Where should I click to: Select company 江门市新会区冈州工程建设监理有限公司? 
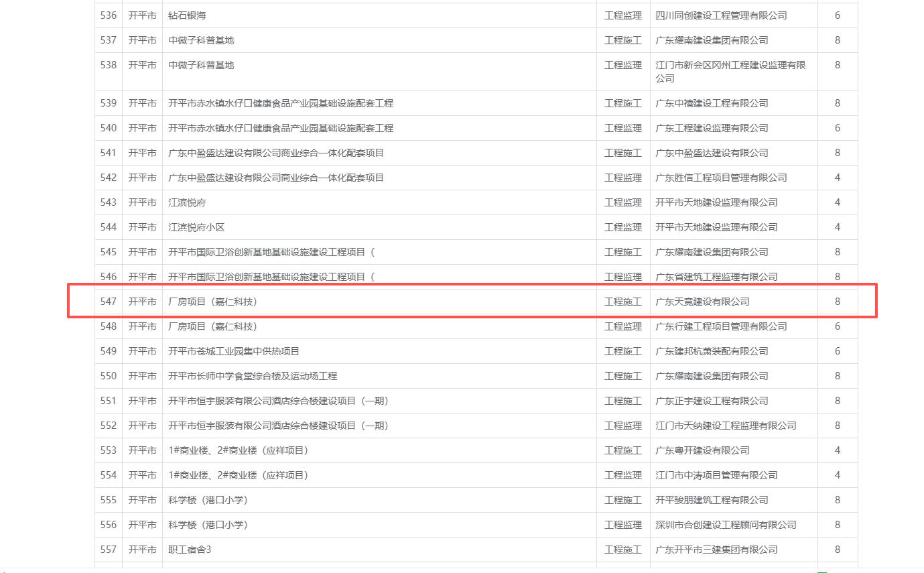(x=730, y=72)
